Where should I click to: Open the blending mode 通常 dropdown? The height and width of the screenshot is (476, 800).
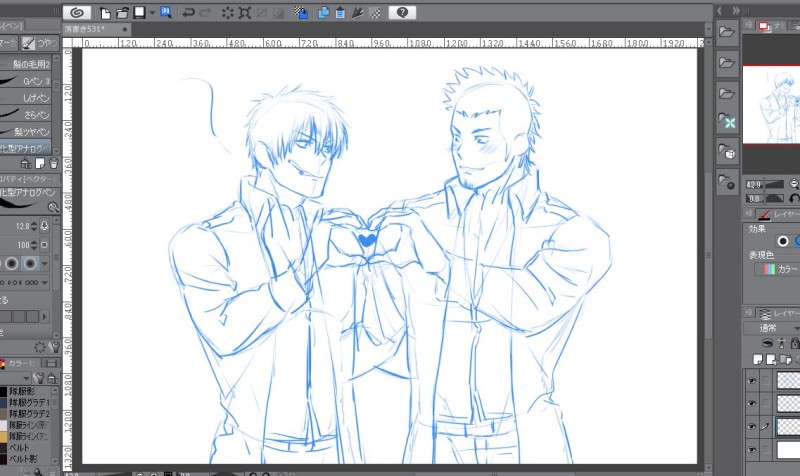tap(772, 328)
